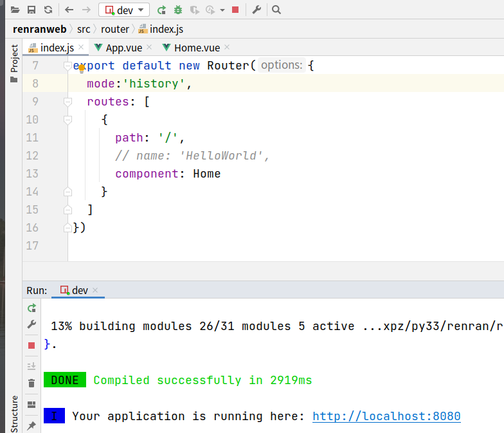Click line number 8 in the gutter
This screenshot has width=504, height=433.
pyautogui.click(x=35, y=84)
